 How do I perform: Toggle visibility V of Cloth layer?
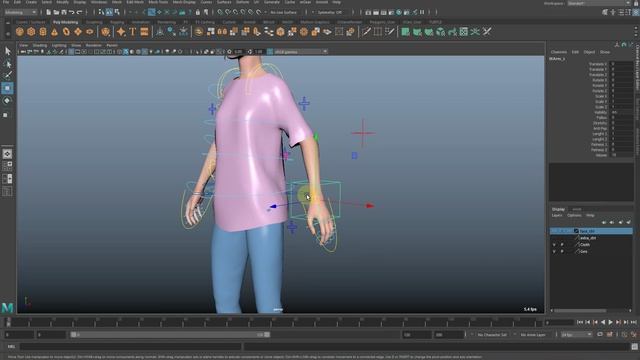click(x=554, y=244)
